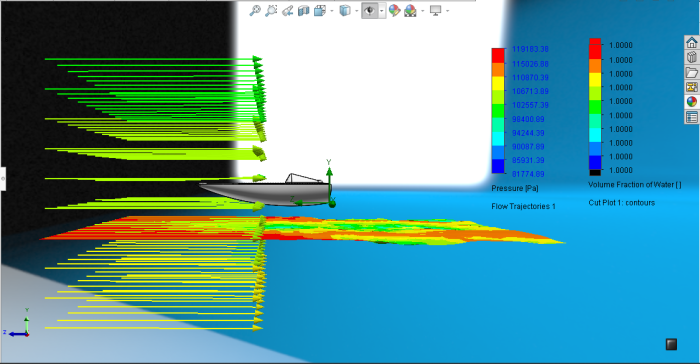The height and width of the screenshot is (364, 700).
Task: Click the red swatch atop Pressure legend
Action: 498,55
